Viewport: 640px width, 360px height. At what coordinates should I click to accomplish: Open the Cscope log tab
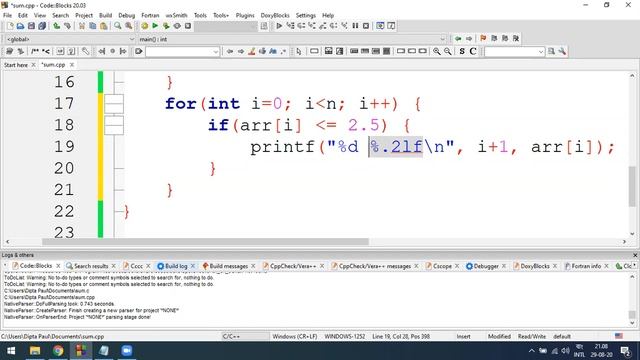click(442, 266)
